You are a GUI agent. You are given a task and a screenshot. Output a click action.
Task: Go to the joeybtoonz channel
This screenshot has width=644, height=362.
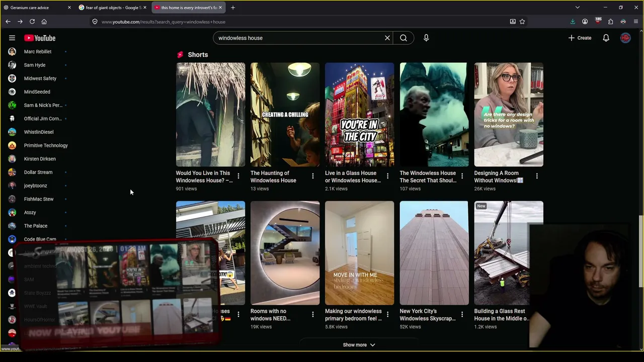[35, 186]
